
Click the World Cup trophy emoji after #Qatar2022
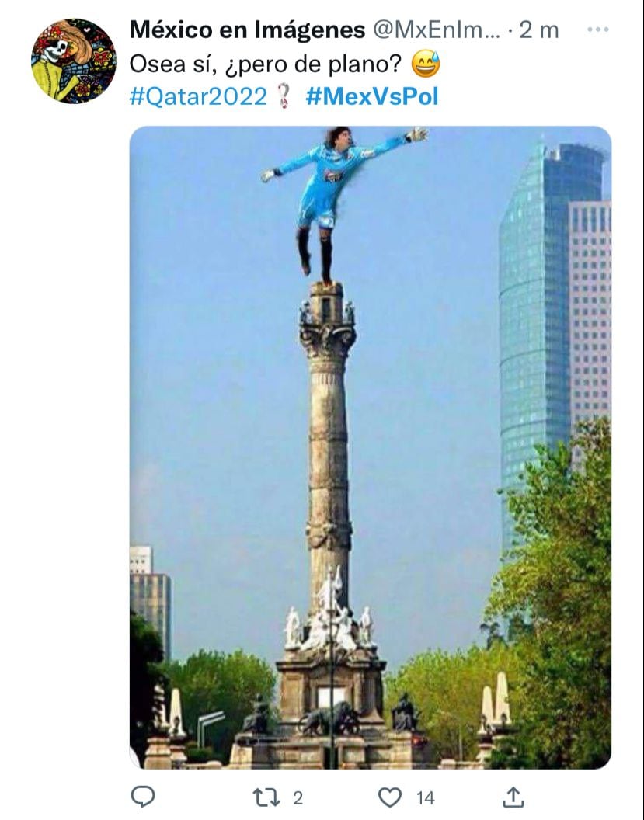pyautogui.click(x=284, y=96)
